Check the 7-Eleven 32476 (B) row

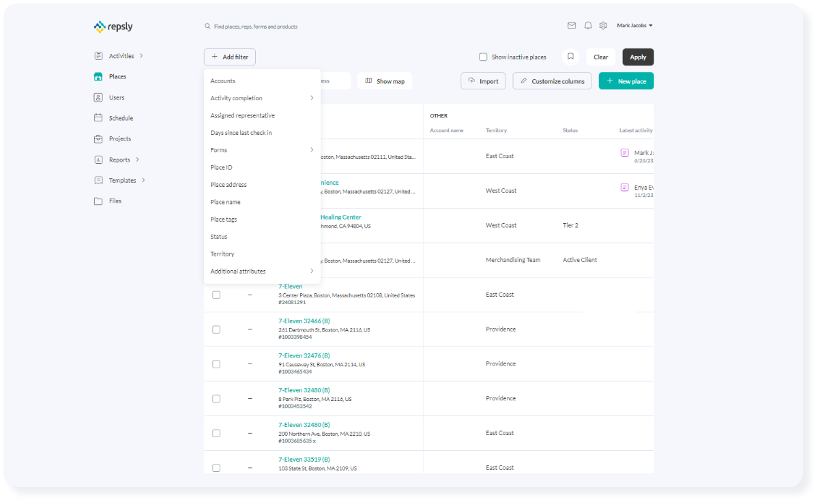point(216,364)
